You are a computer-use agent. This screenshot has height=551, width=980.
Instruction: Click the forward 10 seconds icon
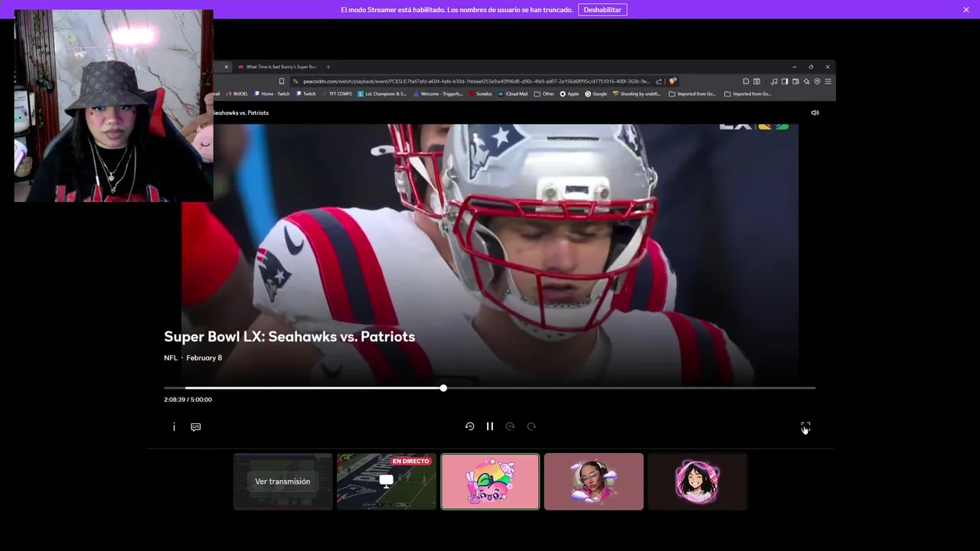(510, 426)
